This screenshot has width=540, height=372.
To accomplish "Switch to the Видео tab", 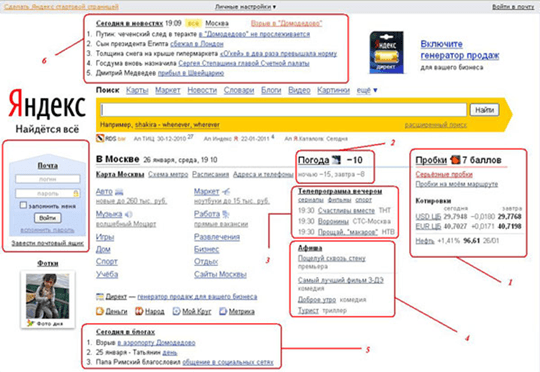I will pos(299,90).
